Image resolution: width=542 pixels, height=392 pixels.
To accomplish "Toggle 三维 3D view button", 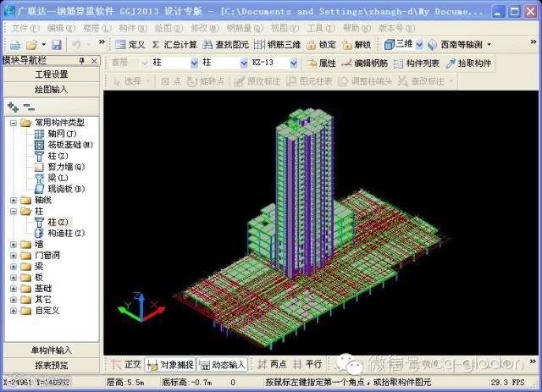I will click(399, 44).
